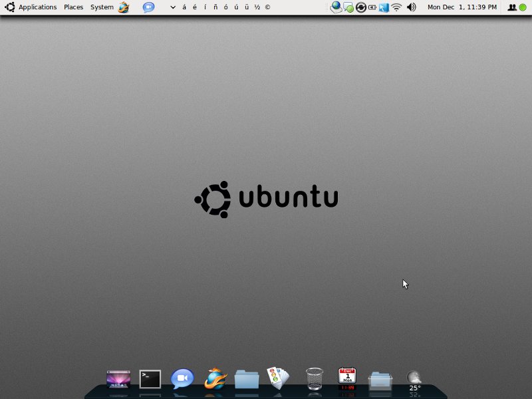Click the user switcher people icon

click(x=511, y=7)
